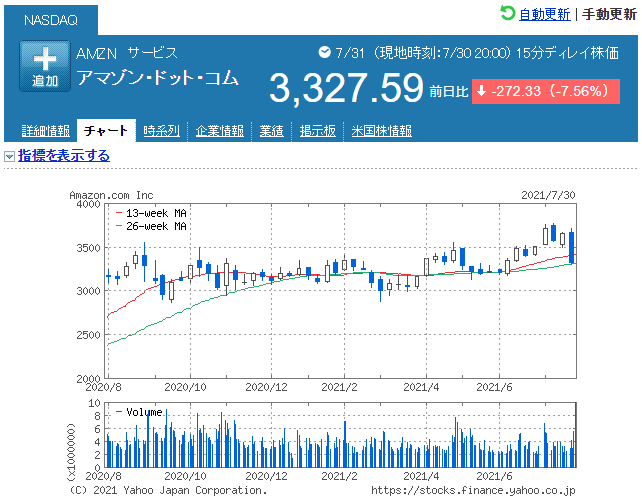The height and width of the screenshot is (503, 642).
Task: Click 26-week MA legend entry
Action: pos(151,226)
